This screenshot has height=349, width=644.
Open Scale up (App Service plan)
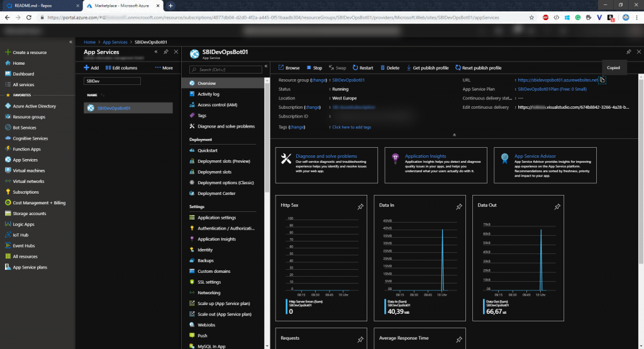(x=223, y=304)
